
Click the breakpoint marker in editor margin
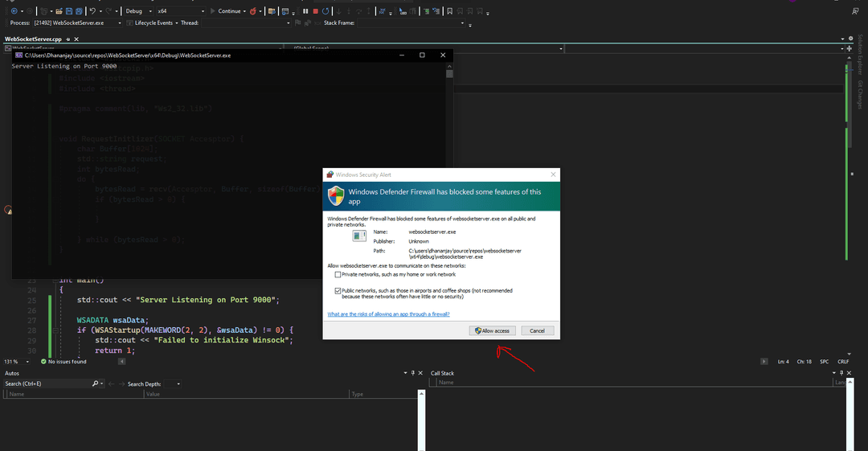click(8, 210)
